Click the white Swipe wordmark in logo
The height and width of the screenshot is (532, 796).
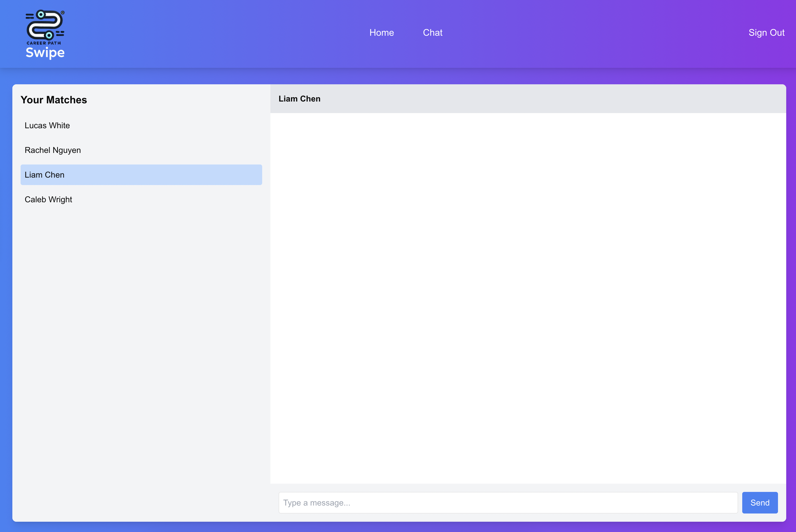45,53
